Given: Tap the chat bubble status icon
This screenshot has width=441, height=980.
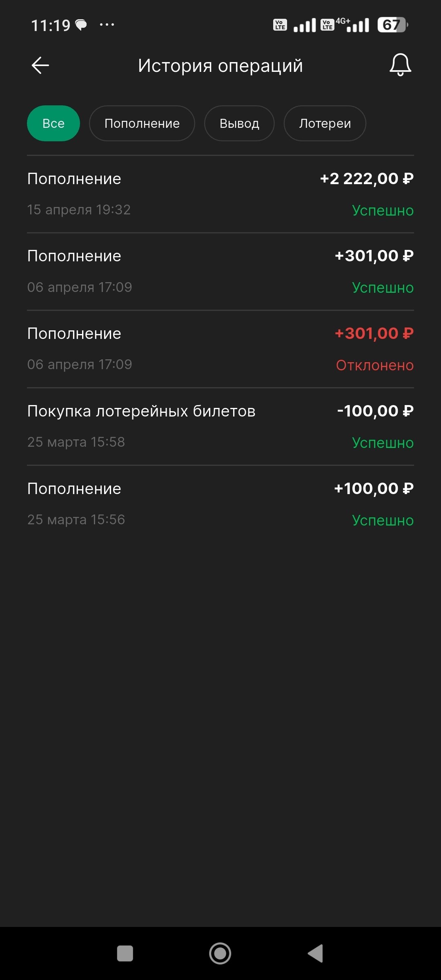Looking at the screenshot, I should pos(81,25).
